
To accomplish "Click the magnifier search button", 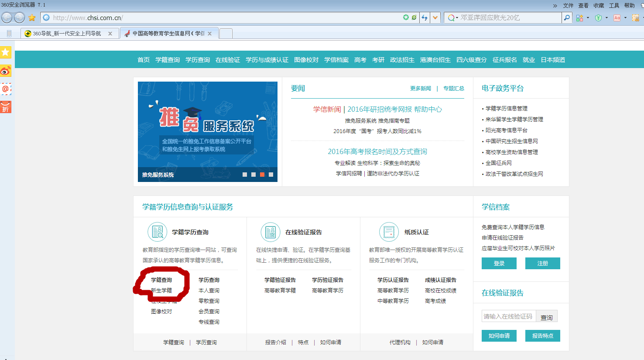I will pos(567,18).
